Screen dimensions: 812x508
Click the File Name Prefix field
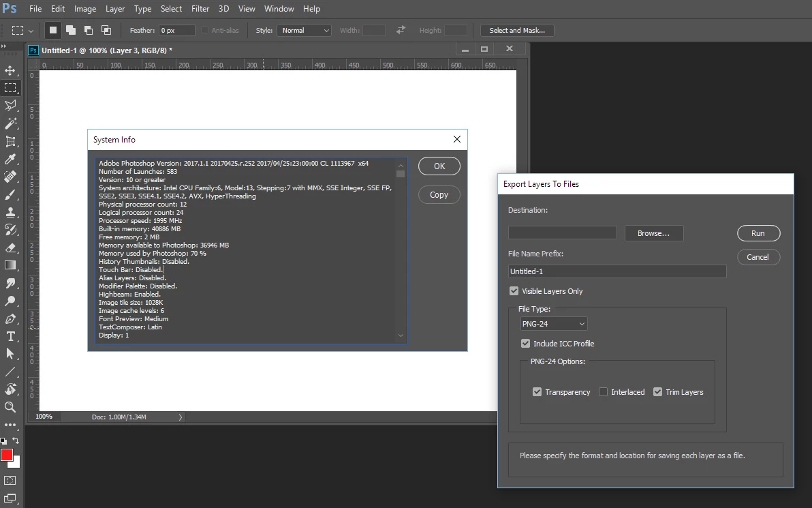pos(616,271)
